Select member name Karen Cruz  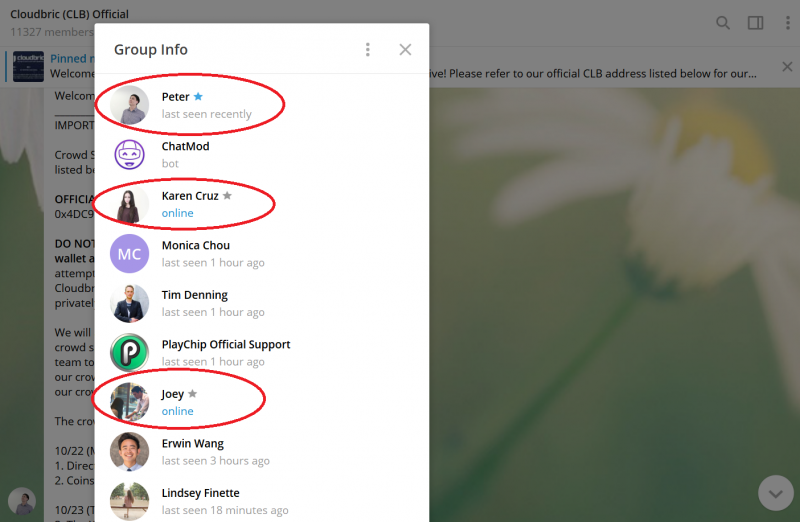tap(190, 195)
